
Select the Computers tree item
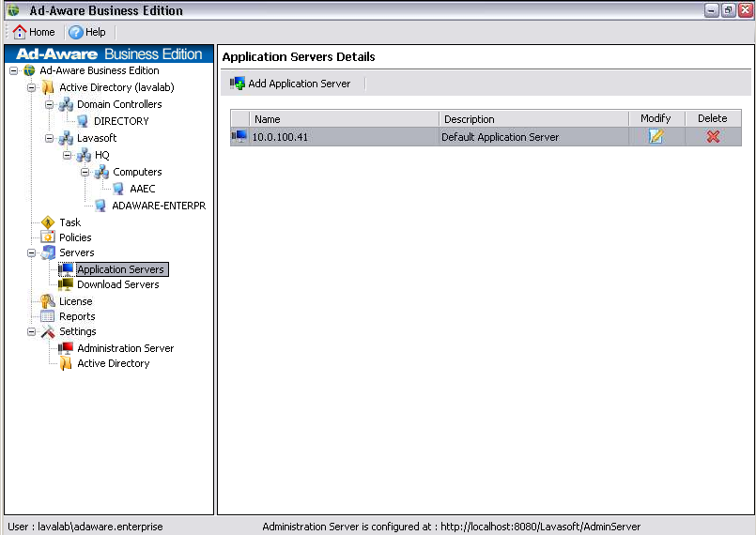click(x=137, y=172)
